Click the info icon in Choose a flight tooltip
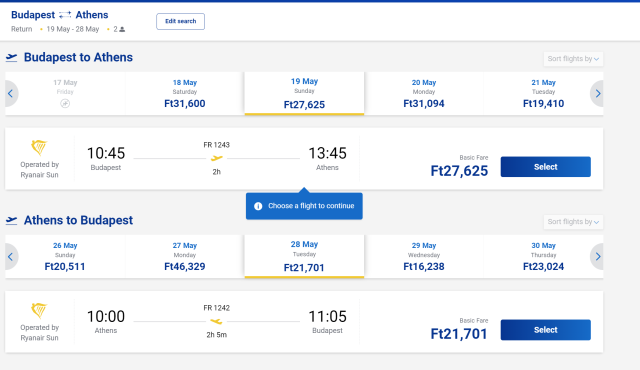 (258, 206)
